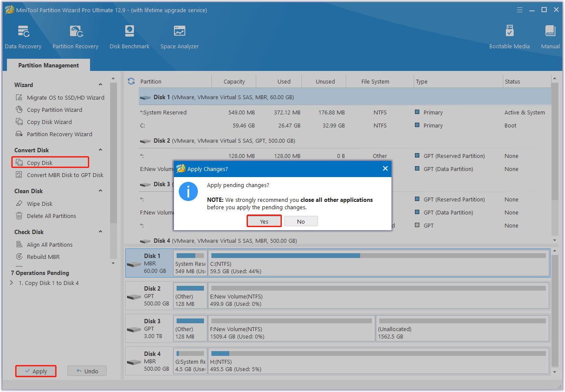Sort by Unused column header

[325, 81]
